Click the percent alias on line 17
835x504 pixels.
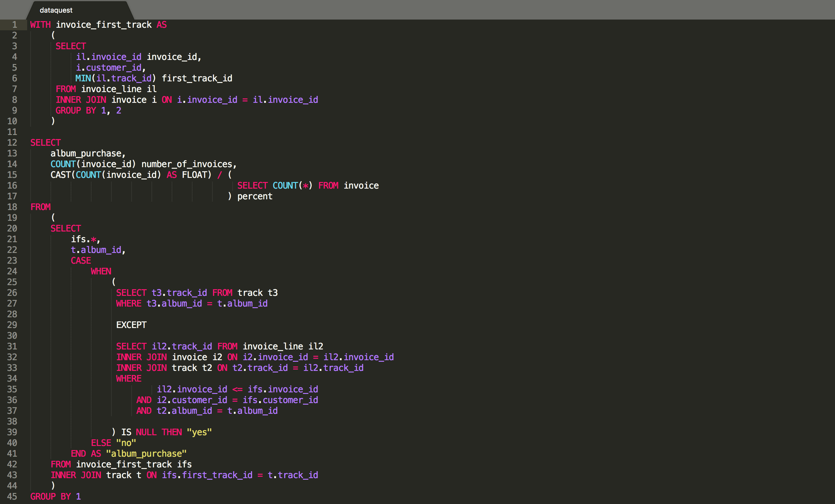pos(254,196)
